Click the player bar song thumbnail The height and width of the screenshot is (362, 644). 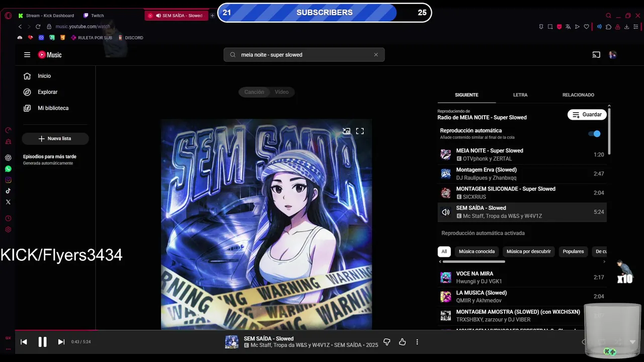click(x=231, y=342)
